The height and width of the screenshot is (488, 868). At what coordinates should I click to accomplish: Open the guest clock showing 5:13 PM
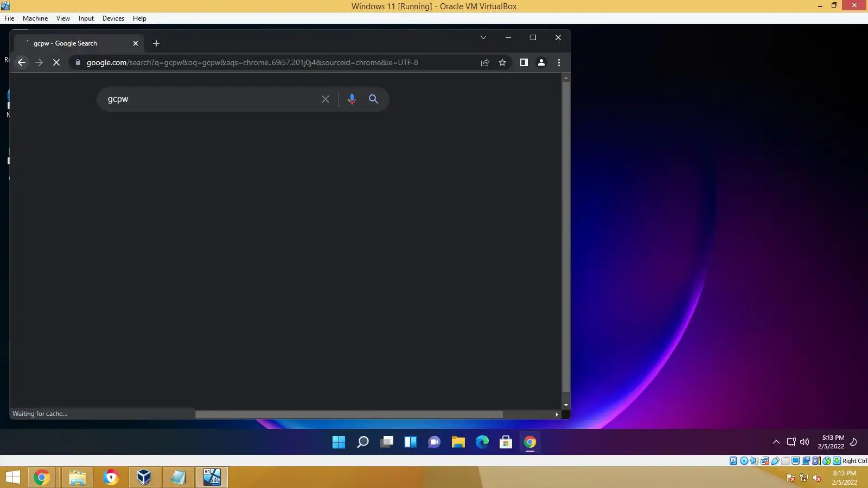pyautogui.click(x=831, y=442)
